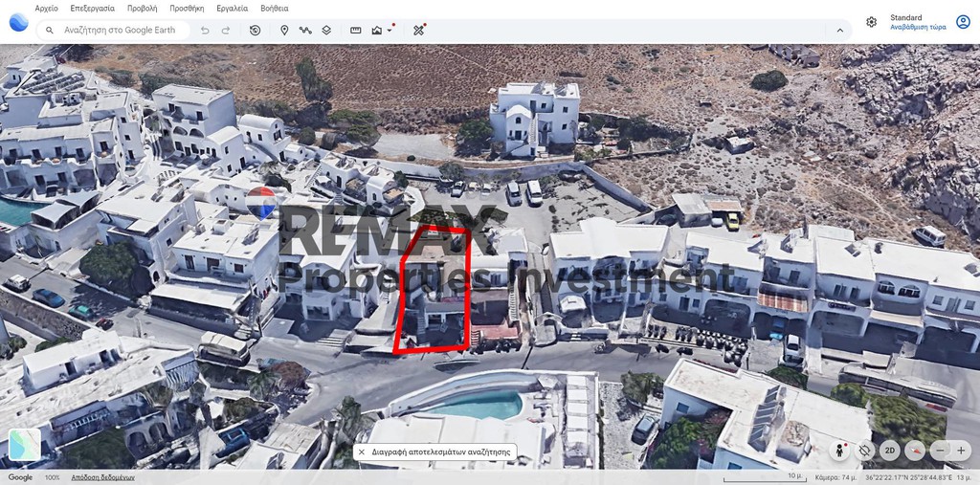This screenshot has width=980, height=485.
Task: Expand the arrow beside building tool
Action: pyautogui.click(x=390, y=29)
